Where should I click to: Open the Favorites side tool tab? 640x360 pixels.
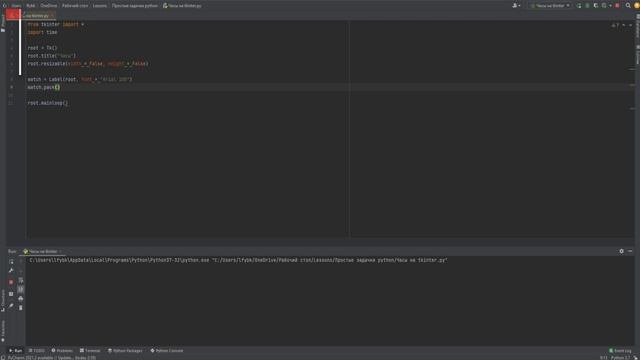pos(3,331)
